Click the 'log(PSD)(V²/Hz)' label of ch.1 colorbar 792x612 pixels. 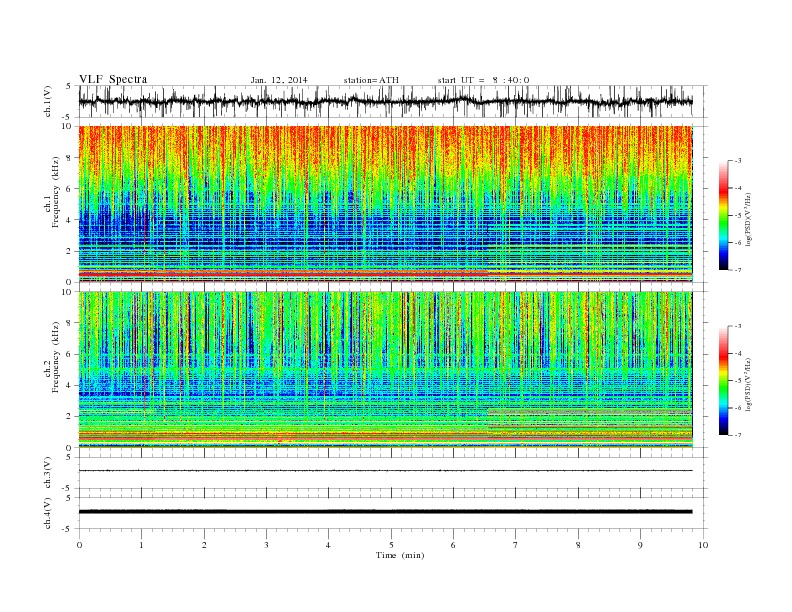pyautogui.click(x=749, y=219)
